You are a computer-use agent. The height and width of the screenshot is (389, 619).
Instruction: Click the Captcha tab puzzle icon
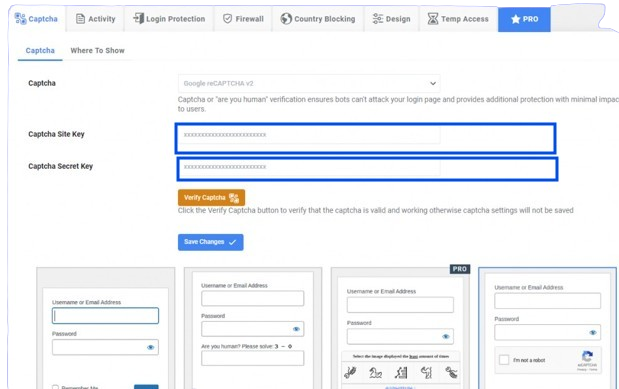[20, 18]
